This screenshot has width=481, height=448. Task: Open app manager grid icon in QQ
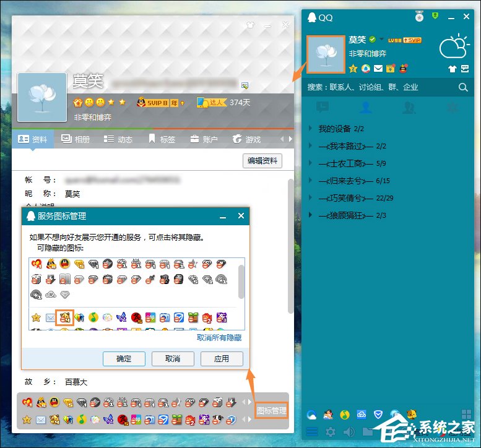tap(466, 414)
